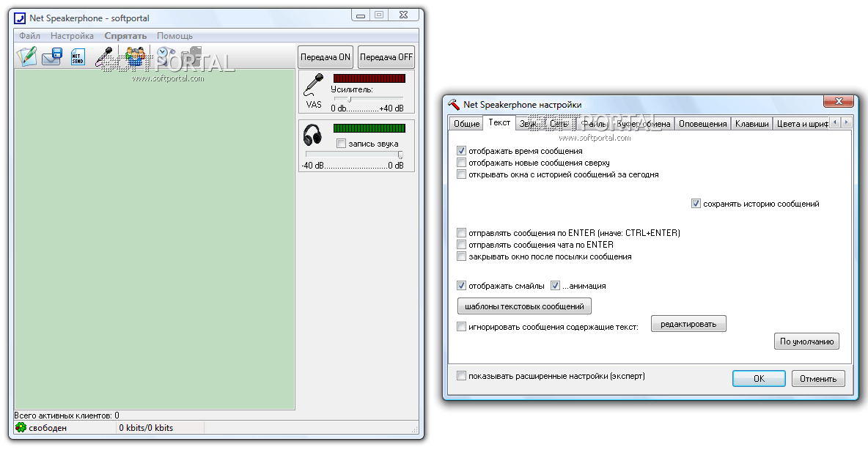Screen dimensions: 868x458
Task: Enable отображать новые сообщения сверху
Action: click(x=462, y=163)
